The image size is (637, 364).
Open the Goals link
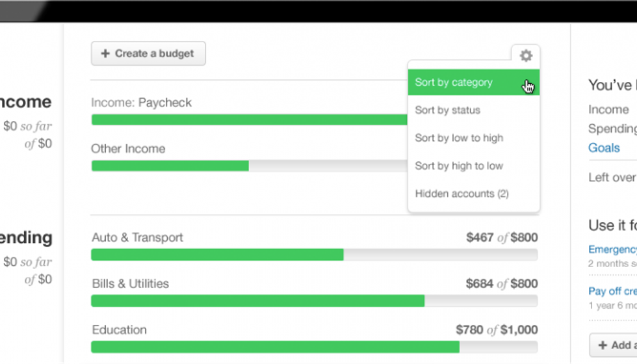pyautogui.click(x=604, y=148)
